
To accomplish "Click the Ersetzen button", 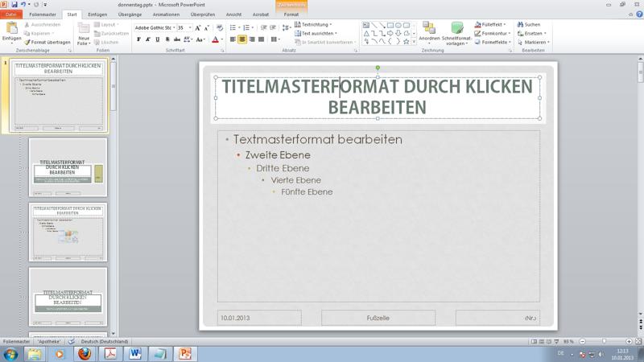I will point(532,34).
